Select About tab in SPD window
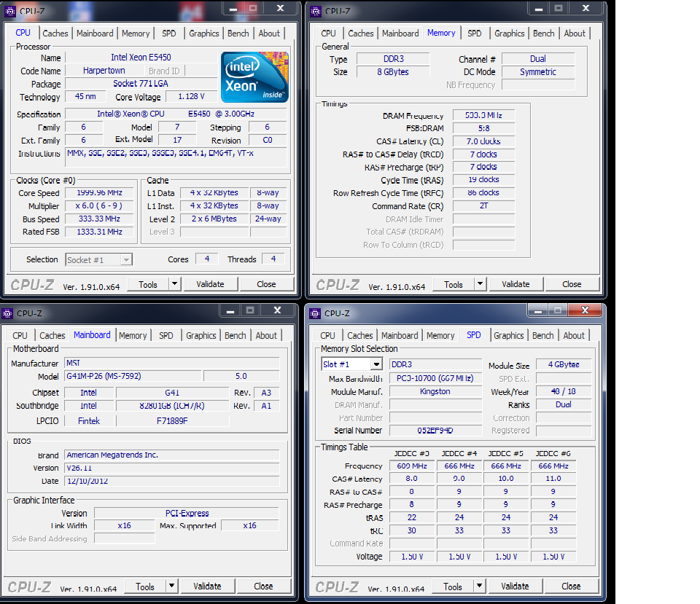Screen dimensions: 700x604 [574, 335]
